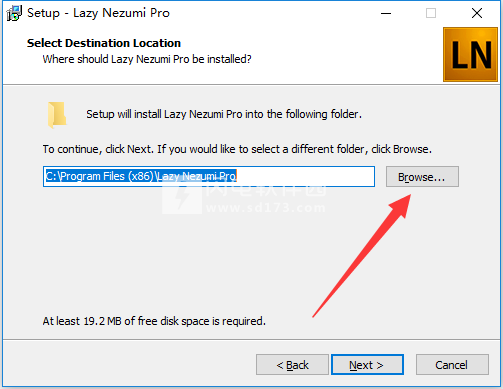503x389 pixels.
Task: Cancel the installation
Action: coord(452,365)
